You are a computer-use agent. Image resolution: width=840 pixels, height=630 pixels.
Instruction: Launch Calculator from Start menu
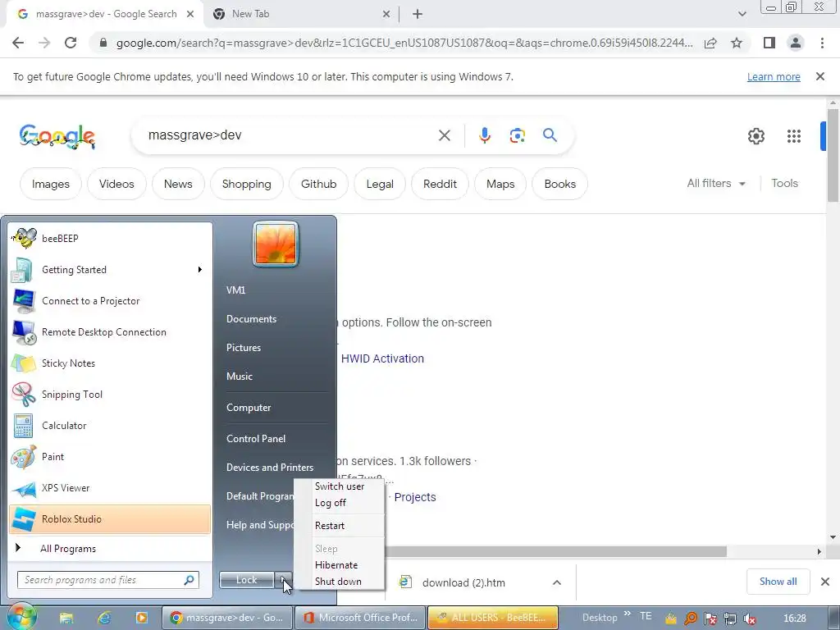click(x=109, y=426)
